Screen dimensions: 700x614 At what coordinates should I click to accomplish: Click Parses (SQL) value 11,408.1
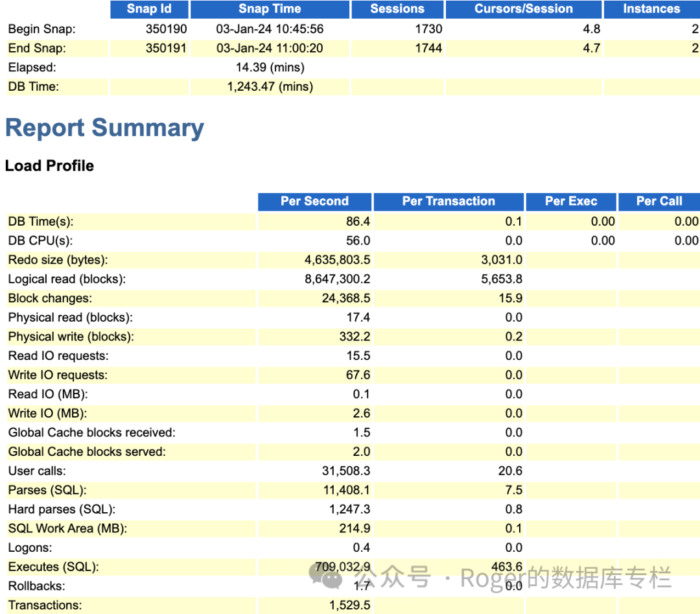pos(346,490)
